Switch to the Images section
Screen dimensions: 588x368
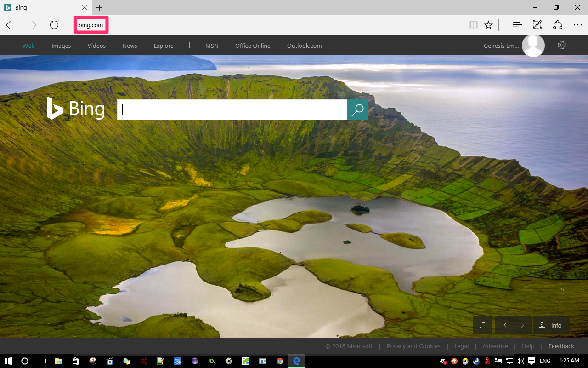coord(61,46)
